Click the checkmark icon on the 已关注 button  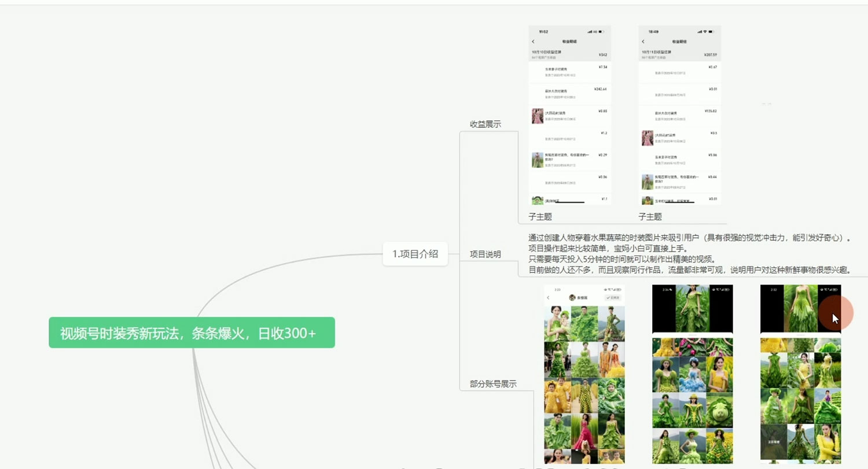pos(608,297)
